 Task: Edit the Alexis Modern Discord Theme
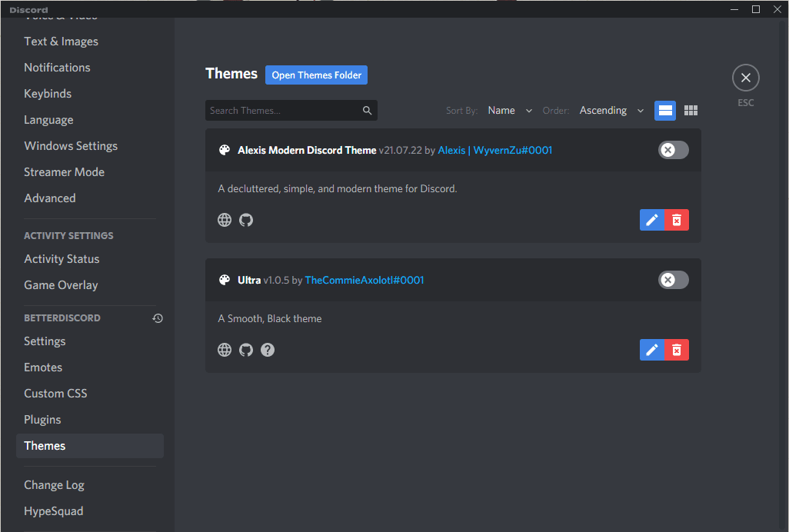(x=651, y=219)
